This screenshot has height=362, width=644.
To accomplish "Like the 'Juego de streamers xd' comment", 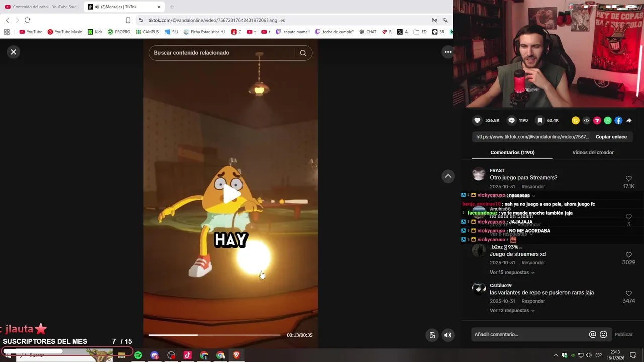I will (x=628, y=255).
